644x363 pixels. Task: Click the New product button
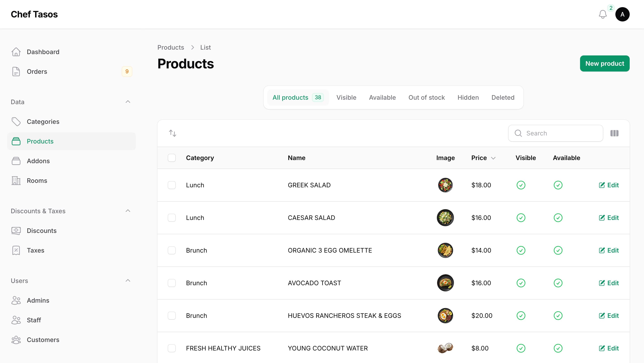[605, 63]
